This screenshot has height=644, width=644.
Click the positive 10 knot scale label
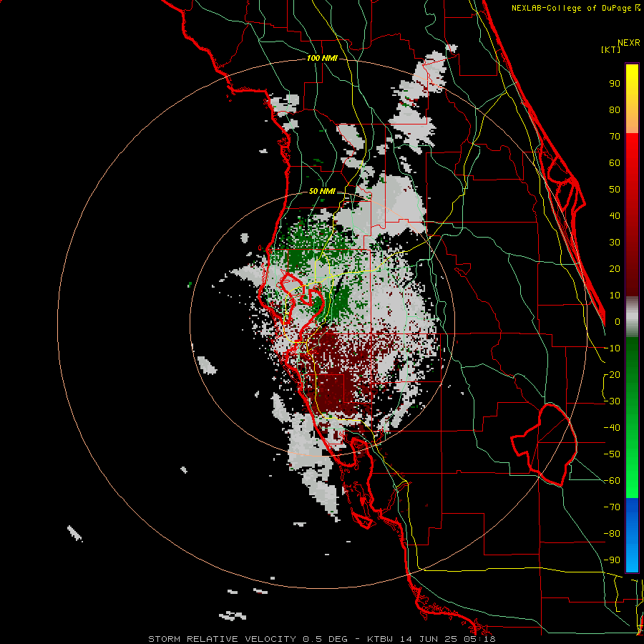coord(615,296)
